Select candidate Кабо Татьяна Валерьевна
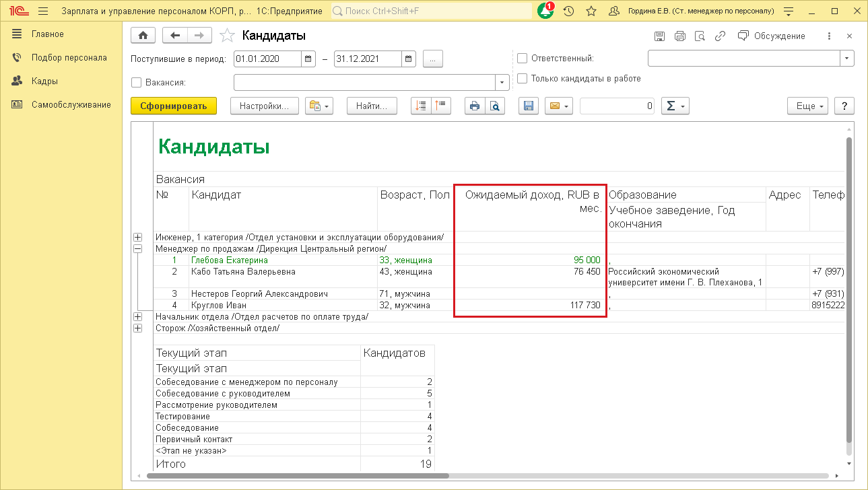The width and height of the screenshot is (868, 490). pyautogui.click(x=243, y=272)
